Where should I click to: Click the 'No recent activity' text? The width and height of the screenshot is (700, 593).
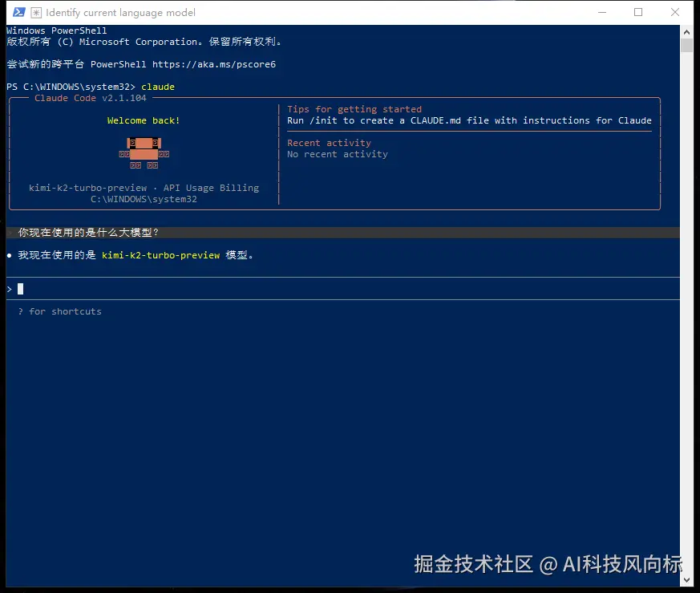(338, 154)
